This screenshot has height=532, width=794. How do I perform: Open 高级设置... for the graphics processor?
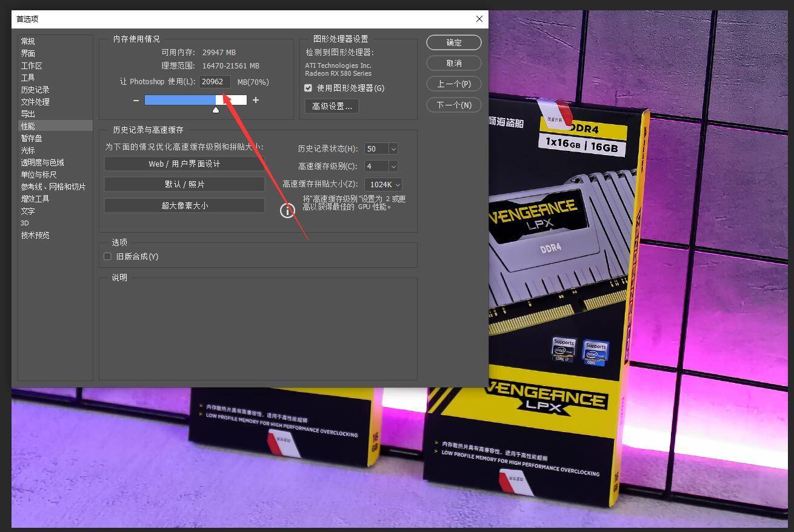pos(332,106)
